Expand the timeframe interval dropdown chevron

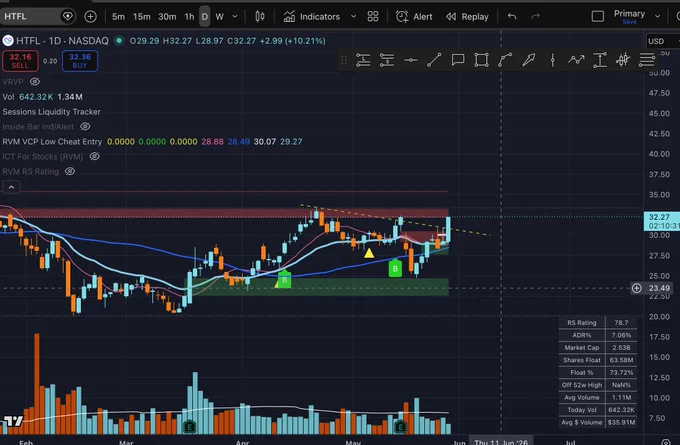coord(235,16)
